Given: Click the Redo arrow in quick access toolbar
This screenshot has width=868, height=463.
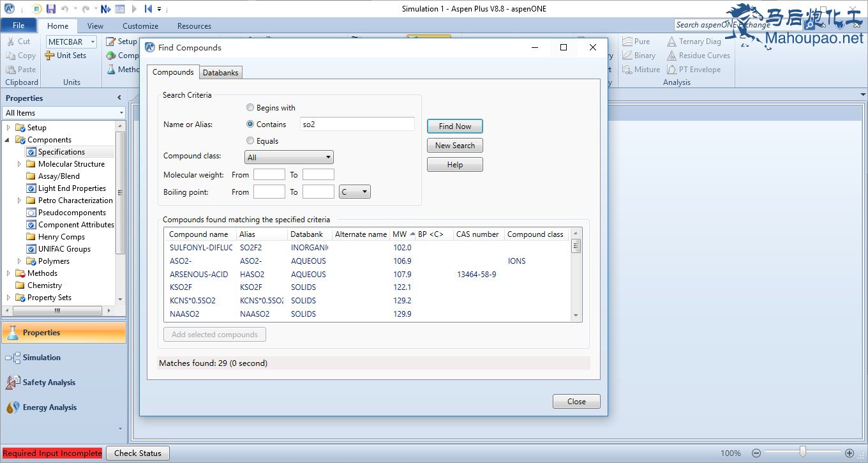Looking at the screenshot, I should [x=87, y=9].
